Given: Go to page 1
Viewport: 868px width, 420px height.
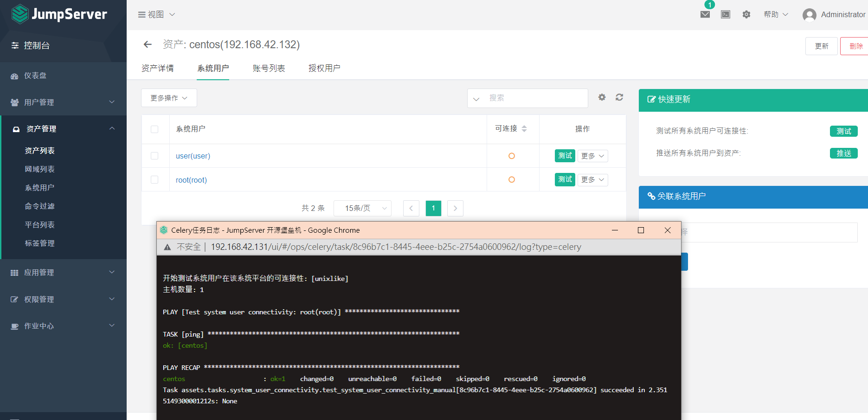Looking at the screenshot, I should tap(433, 208).
